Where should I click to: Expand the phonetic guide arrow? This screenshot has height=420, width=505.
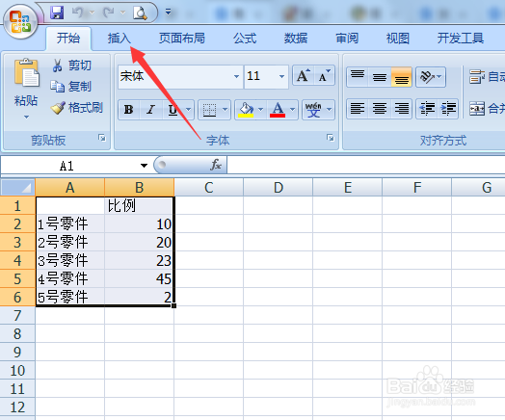330,110
